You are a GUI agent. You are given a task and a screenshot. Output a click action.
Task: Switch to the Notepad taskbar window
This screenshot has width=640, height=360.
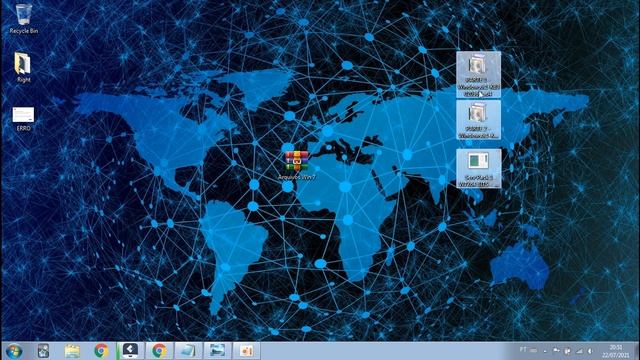tap(188, 351)
